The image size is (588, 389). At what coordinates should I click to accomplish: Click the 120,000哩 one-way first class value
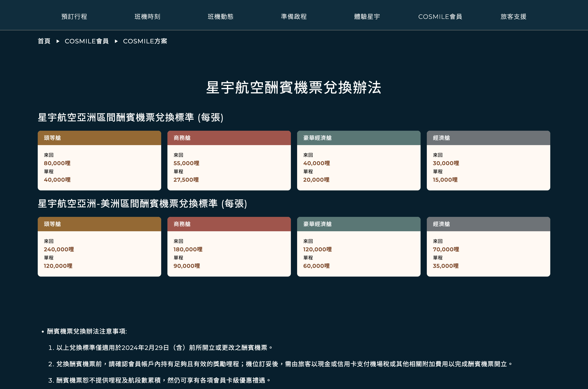click(x=58, y=266)
